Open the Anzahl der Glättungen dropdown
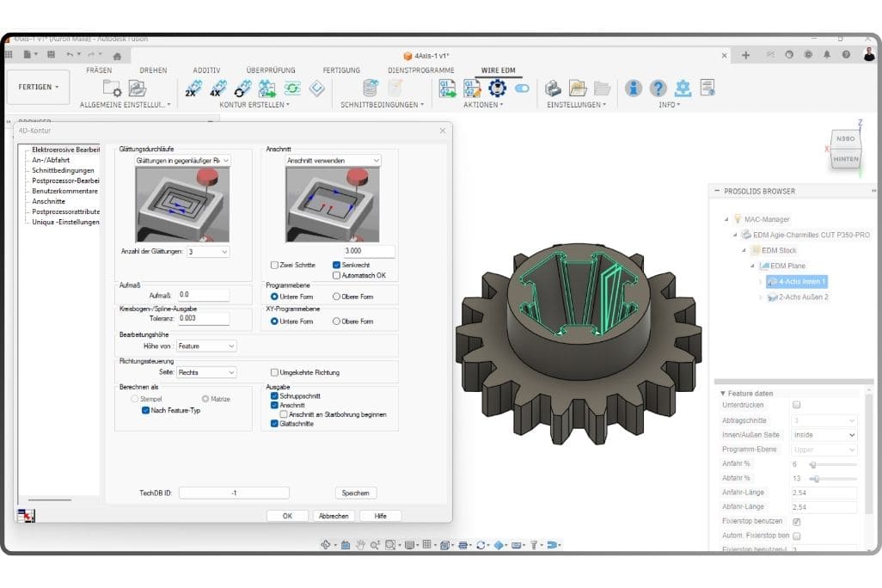Viewport: 882px width, 588px height. tap(208, 252)
